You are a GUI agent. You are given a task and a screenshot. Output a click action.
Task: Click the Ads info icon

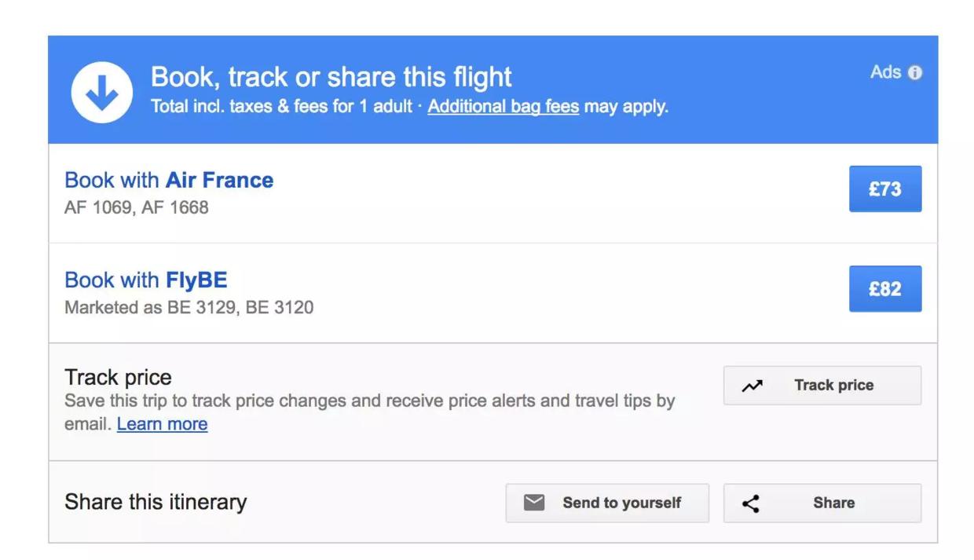pos(914,73)
